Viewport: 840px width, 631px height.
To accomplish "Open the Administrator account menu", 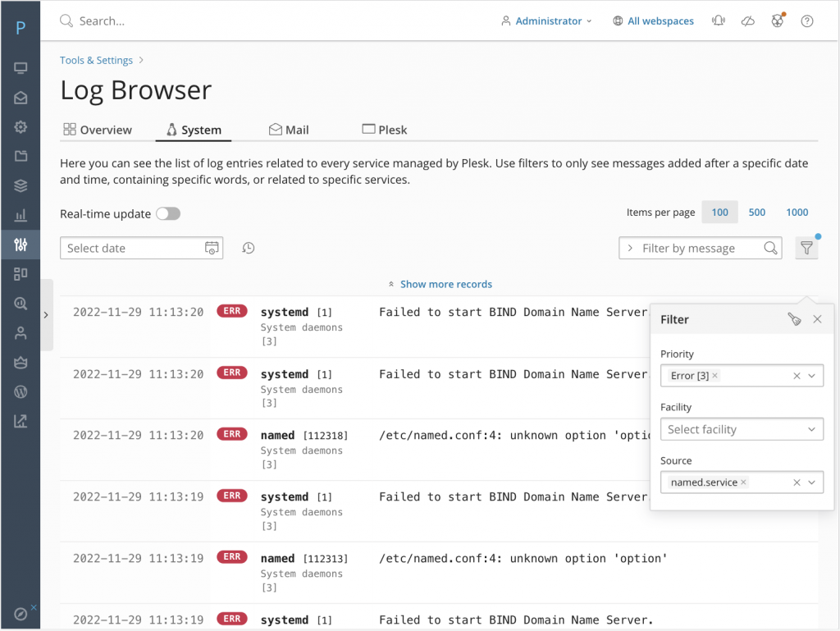I will coord(546,21).
